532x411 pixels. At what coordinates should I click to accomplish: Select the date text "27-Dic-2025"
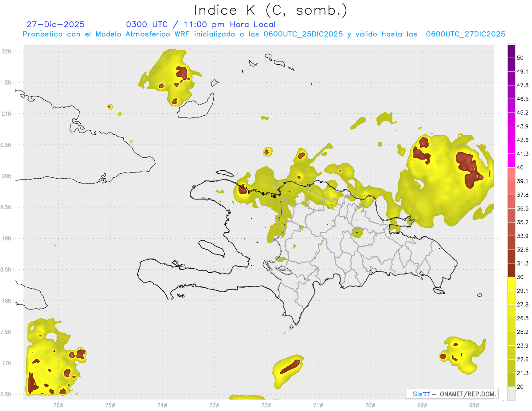click(x=55, y=24)
